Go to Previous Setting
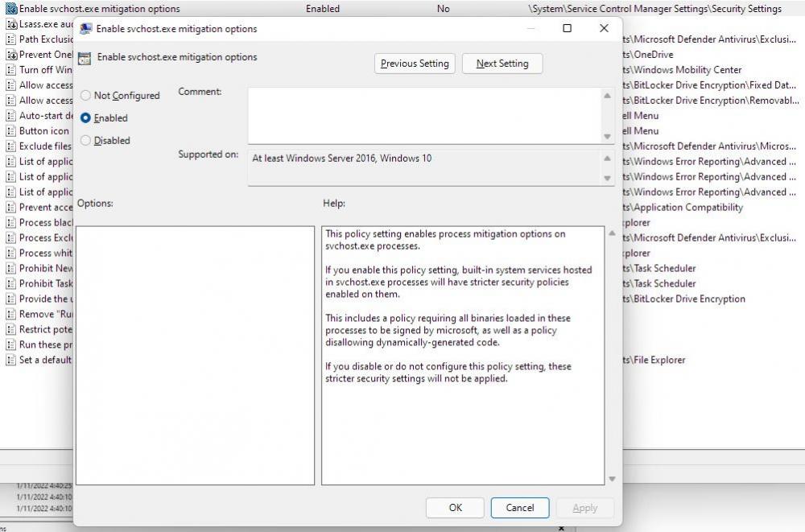The image size is (805, 532). (415, 64)
